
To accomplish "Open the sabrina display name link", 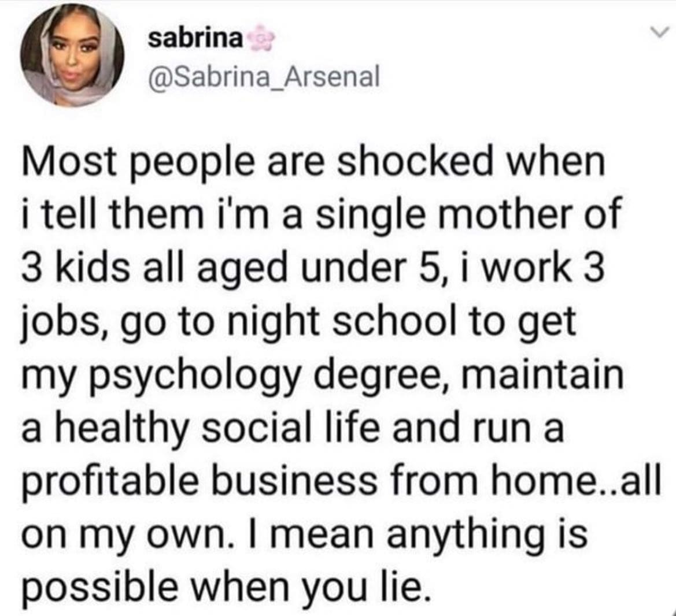I will (x=195, y=39).
